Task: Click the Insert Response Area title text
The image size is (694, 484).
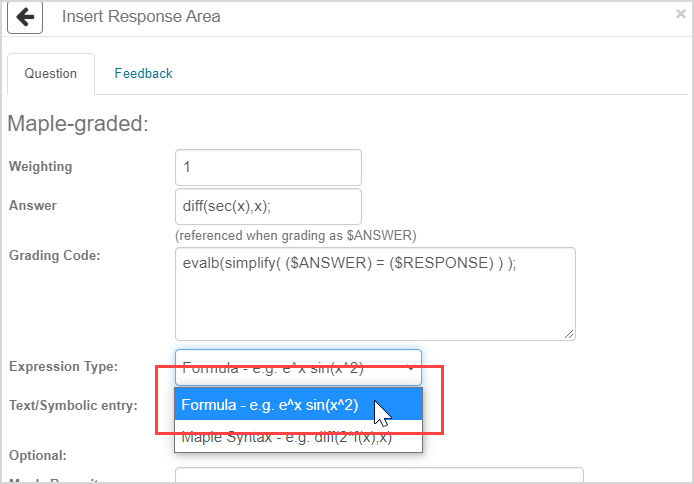Action: 141,17
